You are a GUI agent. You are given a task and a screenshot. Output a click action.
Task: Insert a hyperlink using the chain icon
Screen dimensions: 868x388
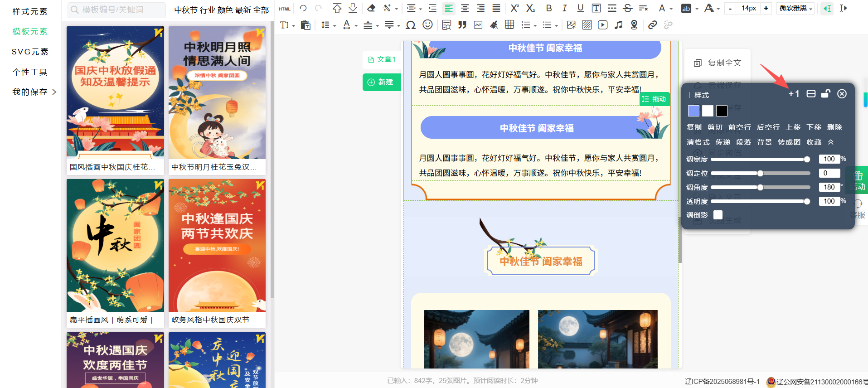tap(652, 25)
